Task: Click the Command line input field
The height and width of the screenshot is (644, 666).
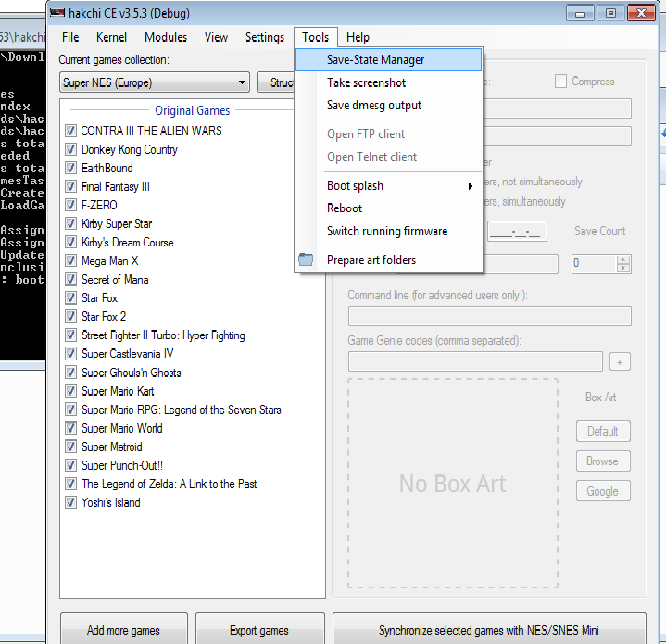Action: (490, 316)
